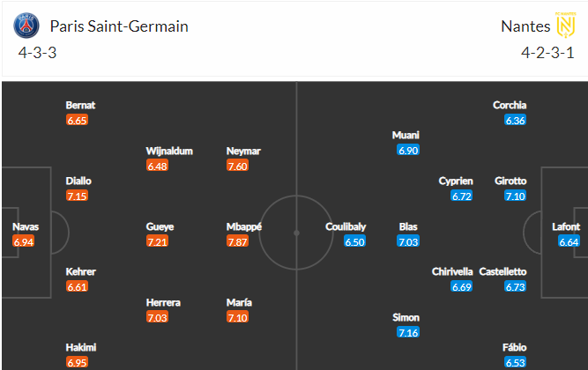Click Blas's 7.03 rating badge
Image resolution: width=588 pixels, height=370 pixels.
pyautogui.click(x=407, y=241)
